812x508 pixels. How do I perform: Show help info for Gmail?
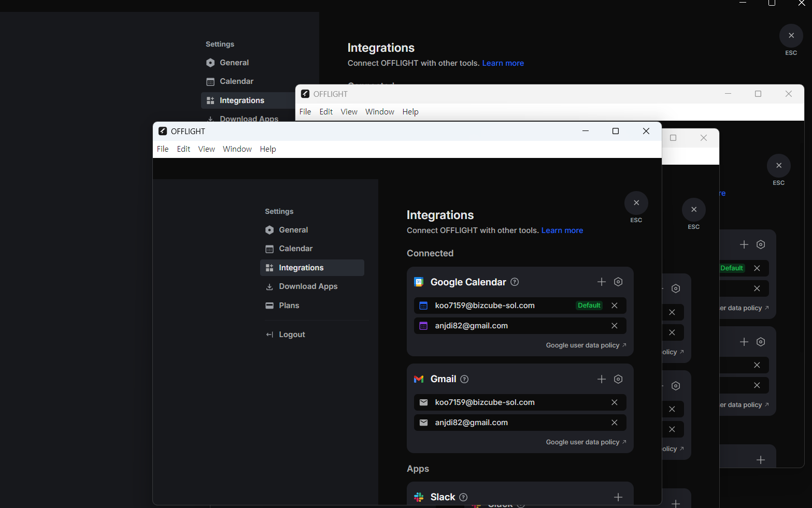(x=464, y=379)
